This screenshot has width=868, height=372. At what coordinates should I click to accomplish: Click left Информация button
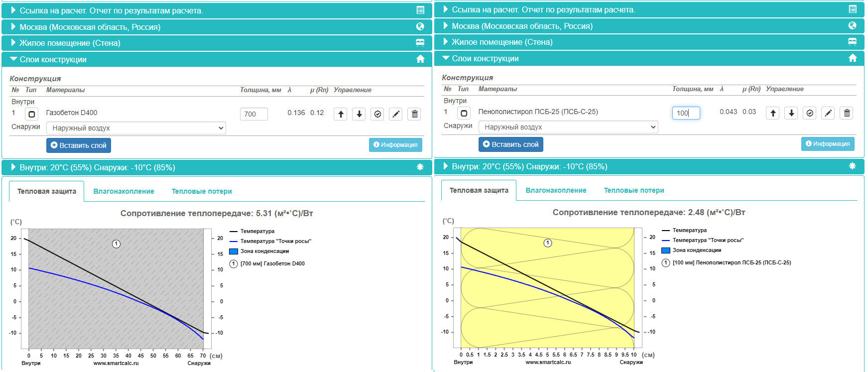pyautogui.click(x=395, y=145)
